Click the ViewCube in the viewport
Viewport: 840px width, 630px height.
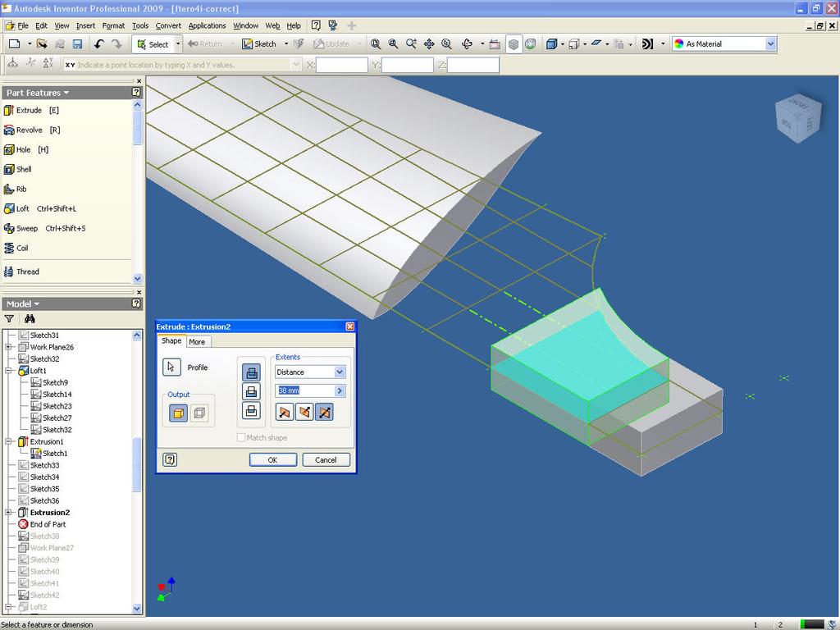[798, 118]
